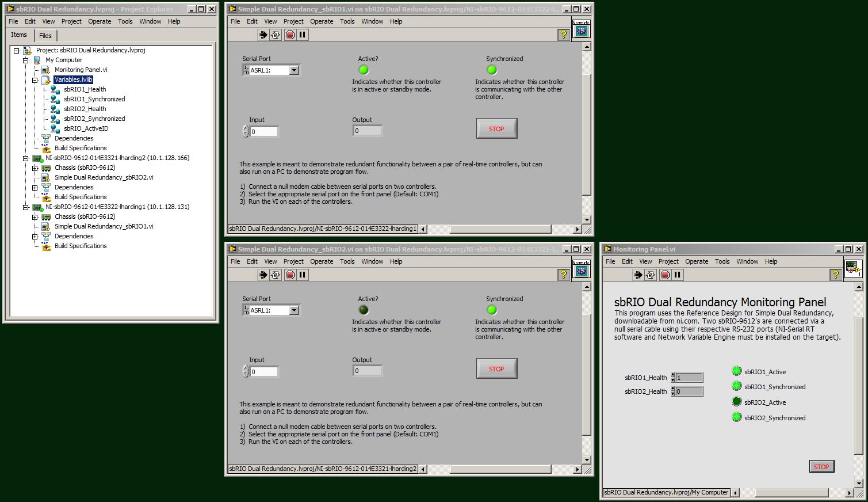
Task: Click STOP button in sbRIO1 window
Action: [496, 128]
